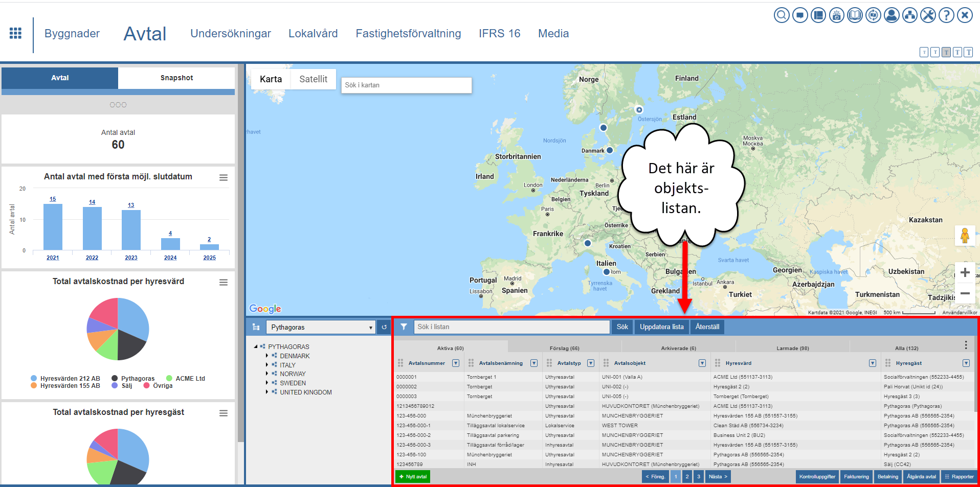Open the app grid launcher icon
The height and width of the screenshot is (487, 980).
(15, 33)
